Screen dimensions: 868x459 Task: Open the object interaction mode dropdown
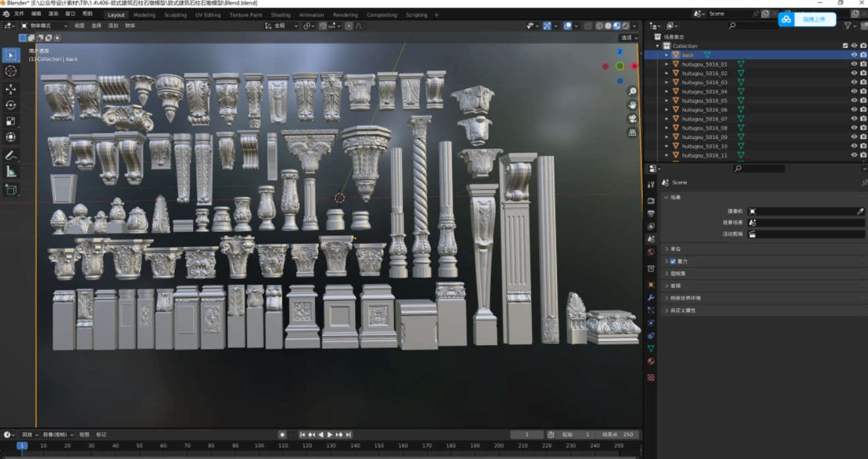coord(44,26)
